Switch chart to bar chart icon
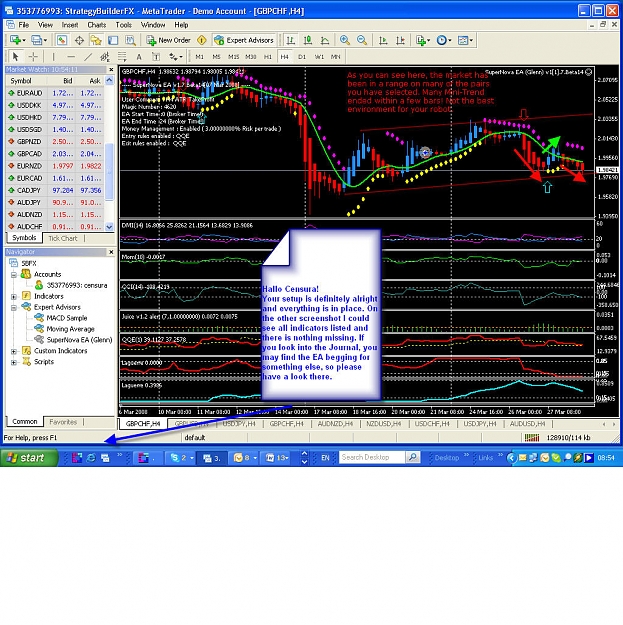Screen dimensions: 623x625 [x=291, y=40]
